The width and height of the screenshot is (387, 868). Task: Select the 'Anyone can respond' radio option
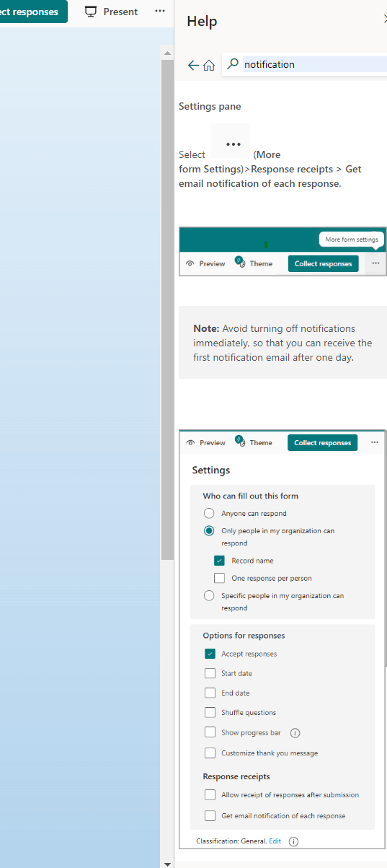tap(209, 514)
